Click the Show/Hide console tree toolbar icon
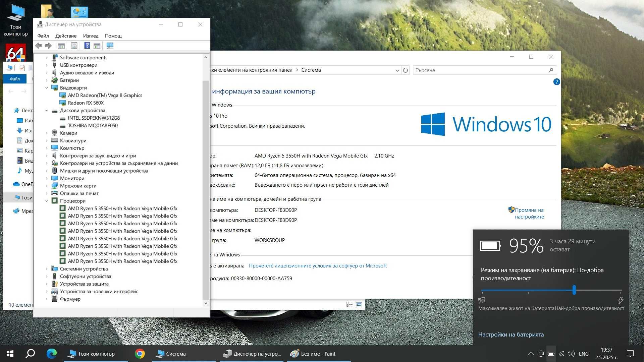This screenshot has width=644, height=362. coord(61,46)
